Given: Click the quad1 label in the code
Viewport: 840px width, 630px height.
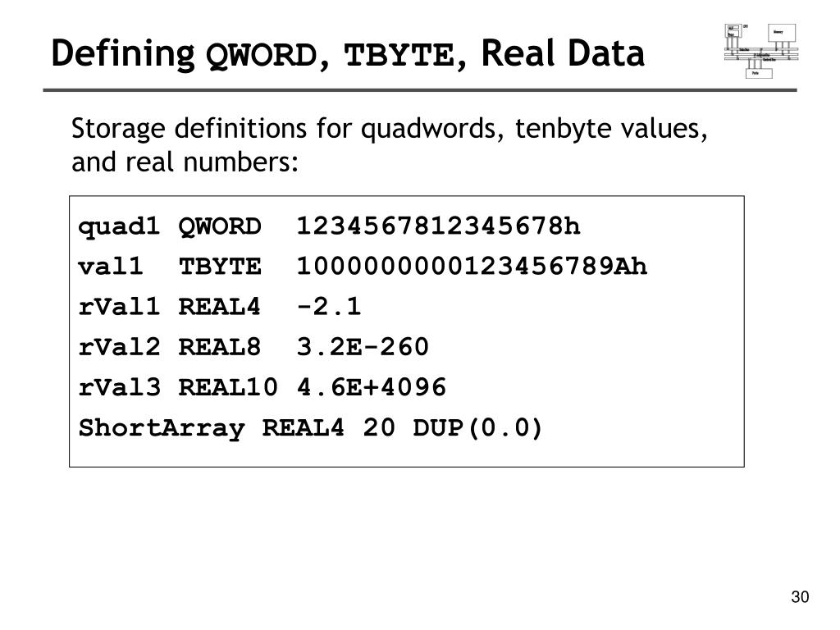Looking at the screenshot, I should point(118,226).
